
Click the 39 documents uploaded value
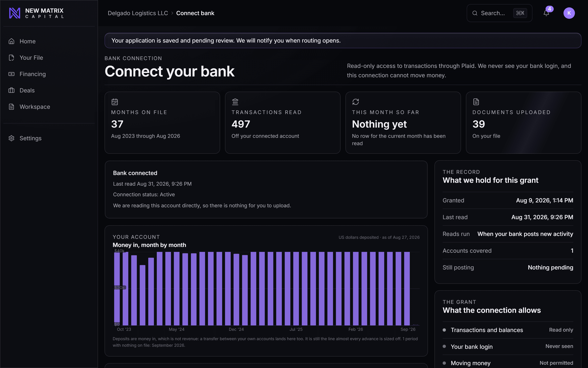(x=479, y=124)
